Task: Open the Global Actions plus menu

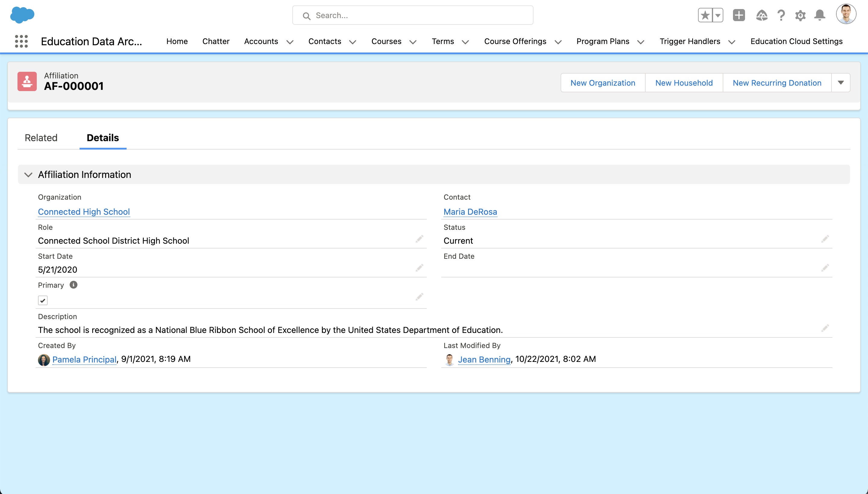Action: [x=739, y=15]
